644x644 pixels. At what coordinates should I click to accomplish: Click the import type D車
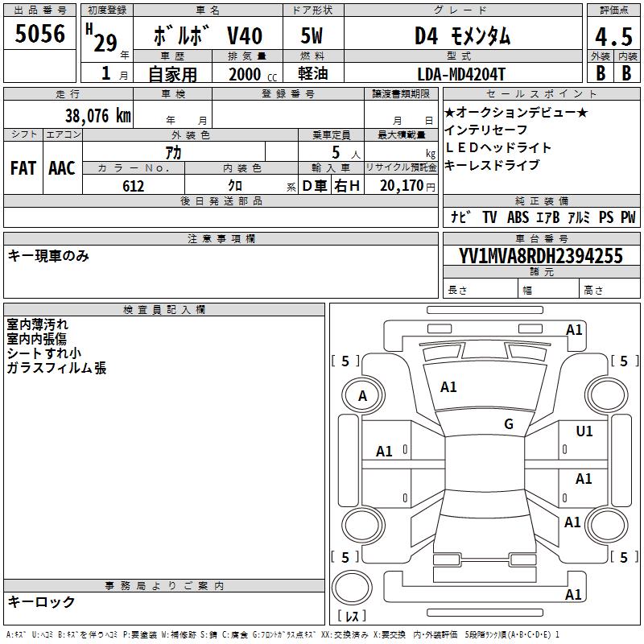(314, 186)
